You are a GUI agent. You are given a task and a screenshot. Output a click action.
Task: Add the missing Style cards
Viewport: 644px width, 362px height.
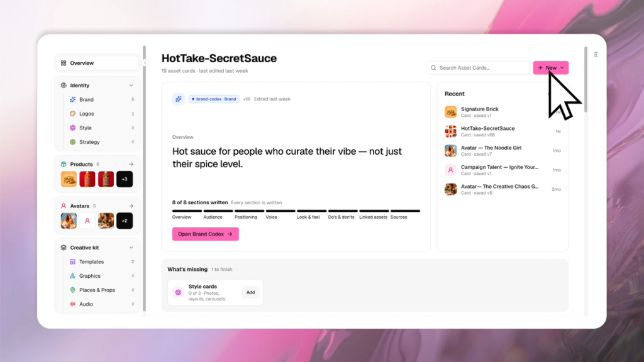tap(250, 292)
